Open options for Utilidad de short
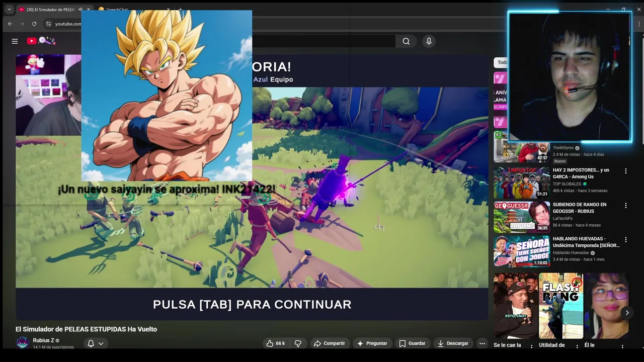Image resolution: width=644 pixels, height=362 pixels. click(x=577, y=346)
